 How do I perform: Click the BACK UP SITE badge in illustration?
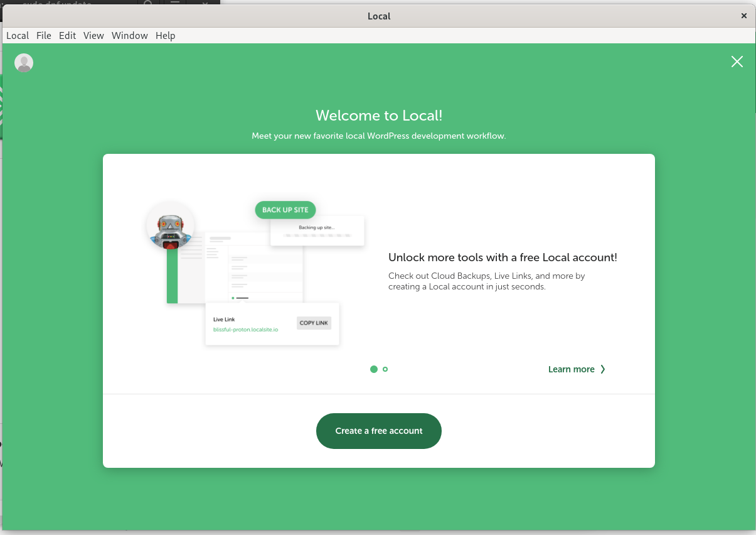(x=285, y=210)
